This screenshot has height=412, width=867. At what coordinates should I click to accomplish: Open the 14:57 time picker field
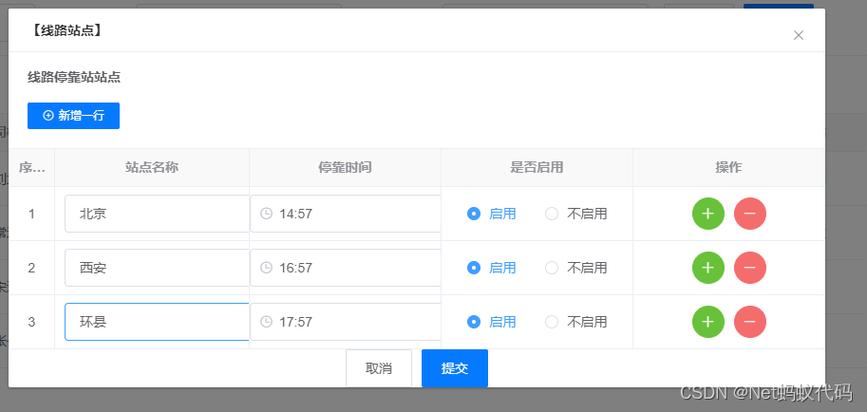(x=346, y=213)
